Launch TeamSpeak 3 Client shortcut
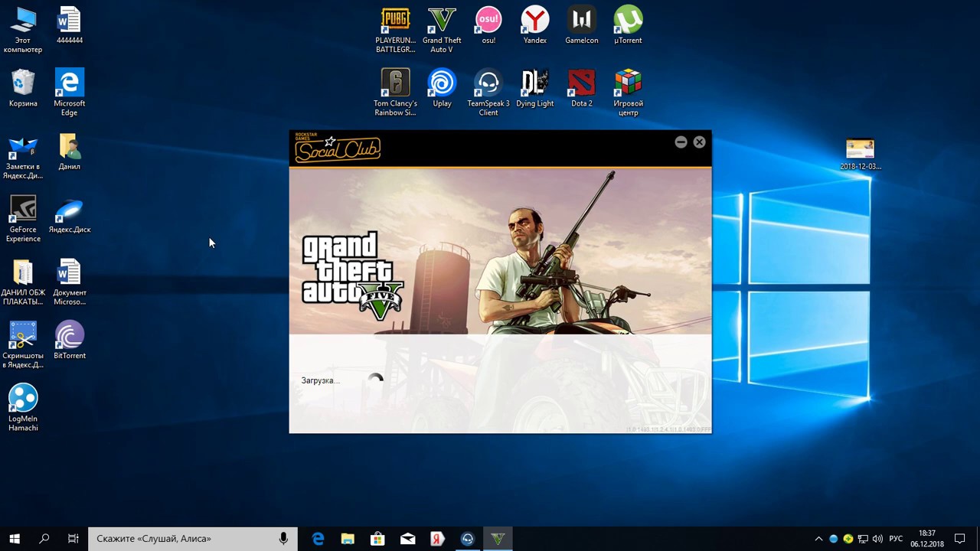Viewport: 980px width, 551px height. tap(488, 93)
